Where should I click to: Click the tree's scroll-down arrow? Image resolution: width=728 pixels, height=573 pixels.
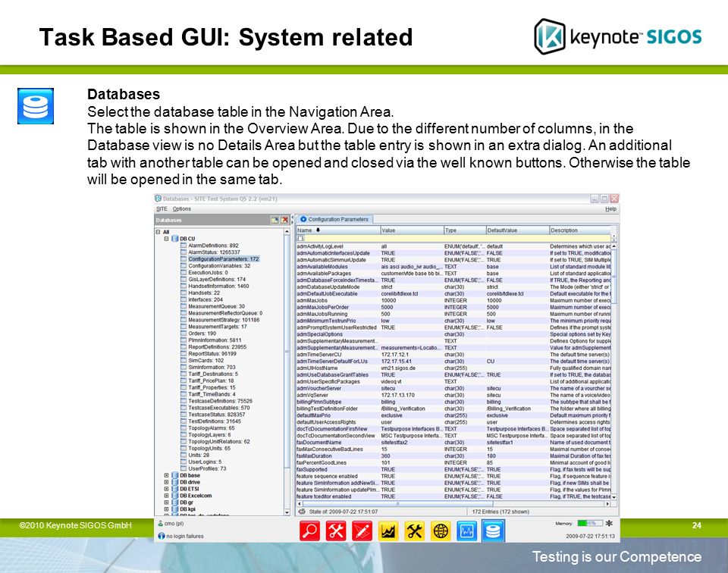click(287, 512)
